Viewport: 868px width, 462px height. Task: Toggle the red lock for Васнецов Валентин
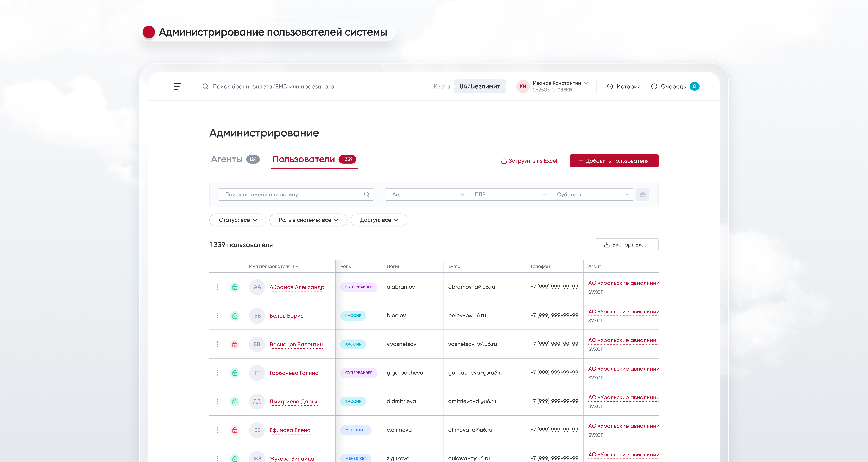point(235,344)
